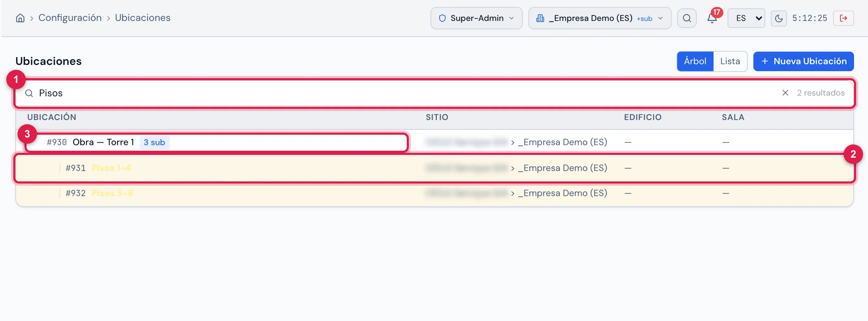
Task: Open the notifications bell
Action: coord(712,18)
